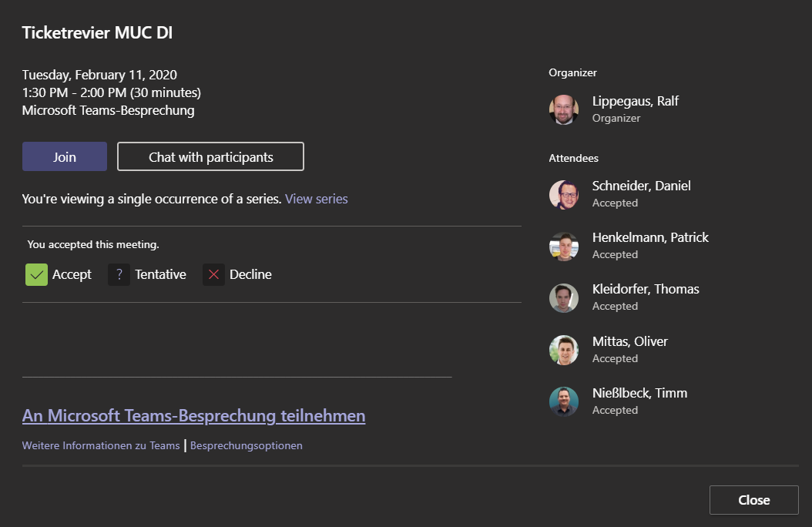Viewport: 812px width, 527px height.
Task: Click the name Lippegaus, Ralf
Action: pyautogui.click(x=635, y=101)
